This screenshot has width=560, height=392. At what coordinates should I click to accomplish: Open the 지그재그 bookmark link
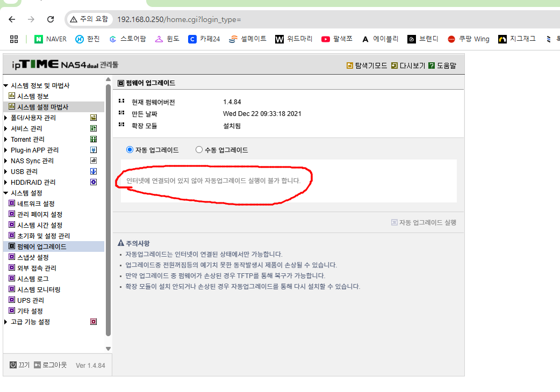pos(517,39)
